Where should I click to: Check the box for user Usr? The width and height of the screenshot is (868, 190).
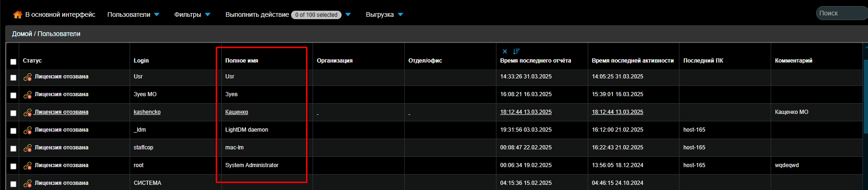tap(13, 77)
